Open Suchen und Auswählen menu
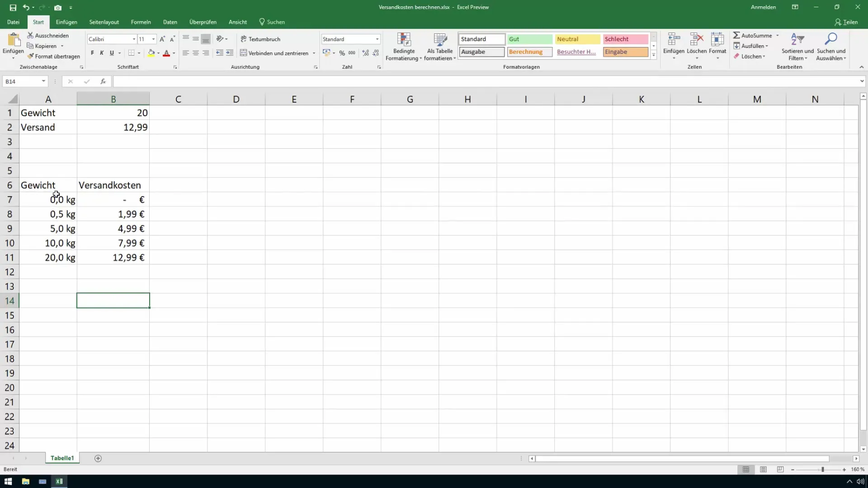 click(x=831, y=47)
